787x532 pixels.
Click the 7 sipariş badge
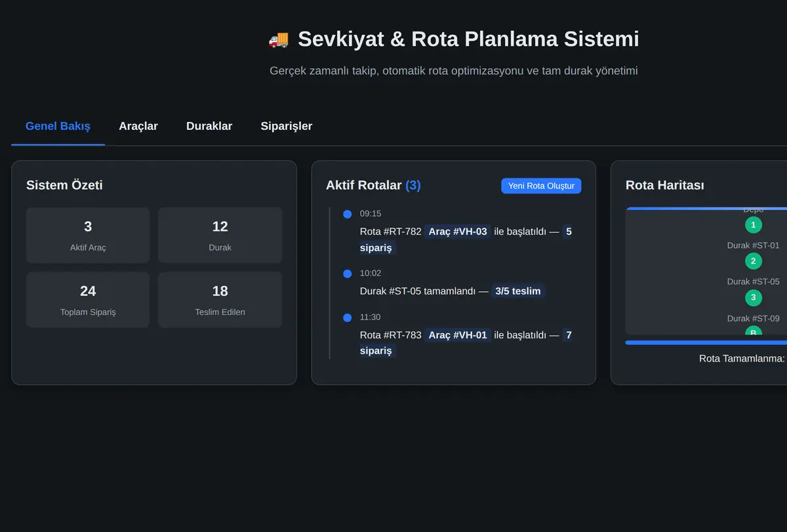466,343
